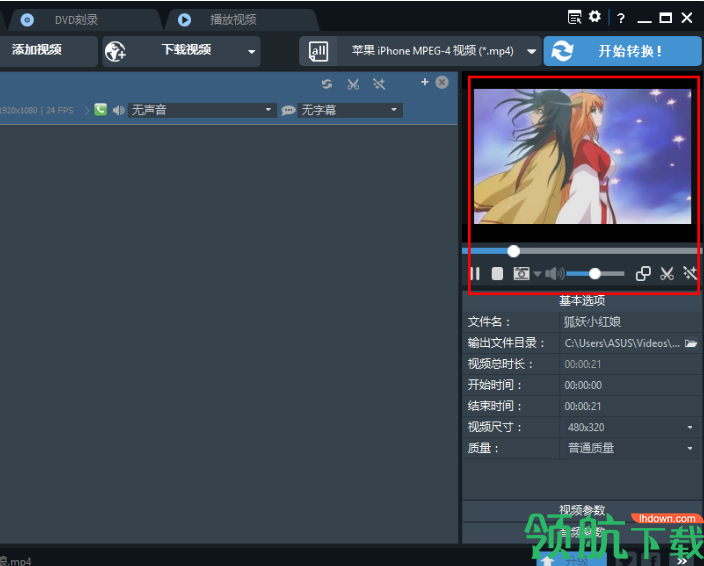Click the 视频总时长 value 00:00:21
The image size is (704, 566).
(583, 364)
